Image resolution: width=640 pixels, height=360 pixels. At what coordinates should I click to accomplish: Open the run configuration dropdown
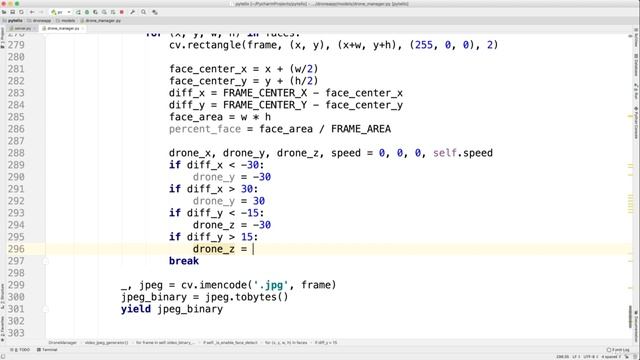[61, 12]
